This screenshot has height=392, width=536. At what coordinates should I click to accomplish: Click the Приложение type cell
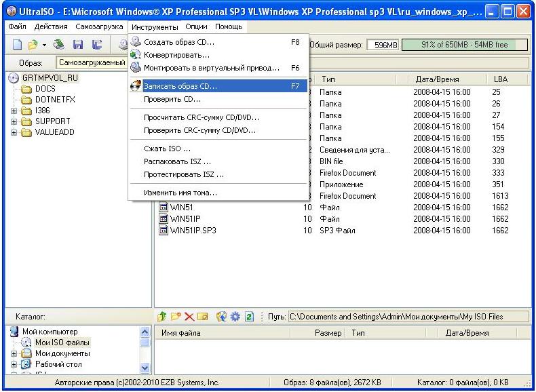(341, 184)
